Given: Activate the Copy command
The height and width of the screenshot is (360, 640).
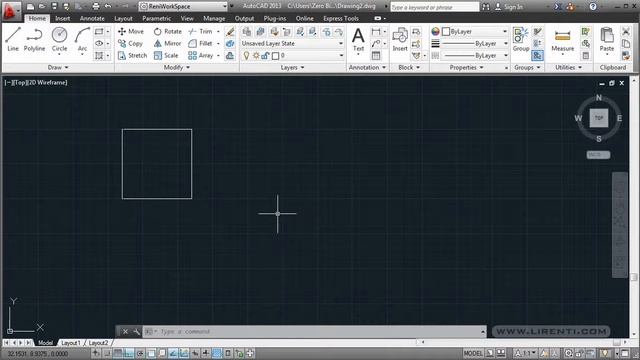Looking at the screenshot, I should tap(130, 43).
